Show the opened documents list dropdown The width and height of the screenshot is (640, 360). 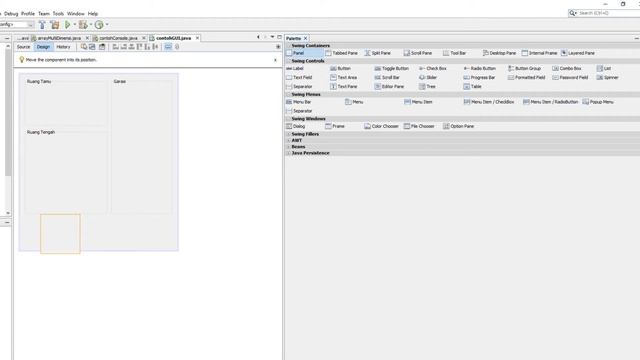coord(272,37)
